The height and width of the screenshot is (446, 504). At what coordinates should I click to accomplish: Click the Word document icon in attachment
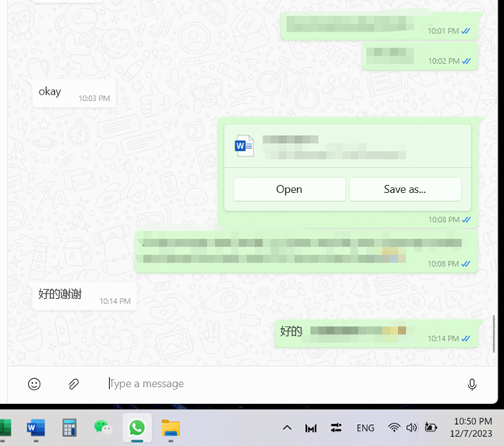click(x=243, y=145)
